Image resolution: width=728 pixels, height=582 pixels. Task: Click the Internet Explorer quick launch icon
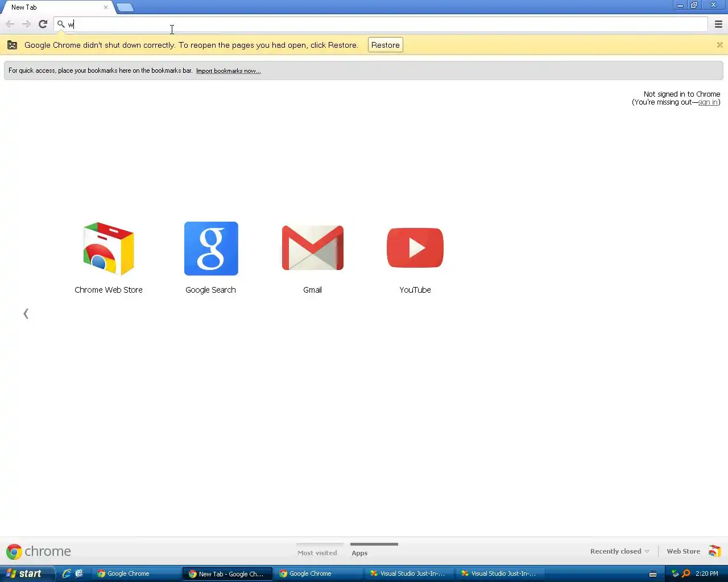point(67,573)
